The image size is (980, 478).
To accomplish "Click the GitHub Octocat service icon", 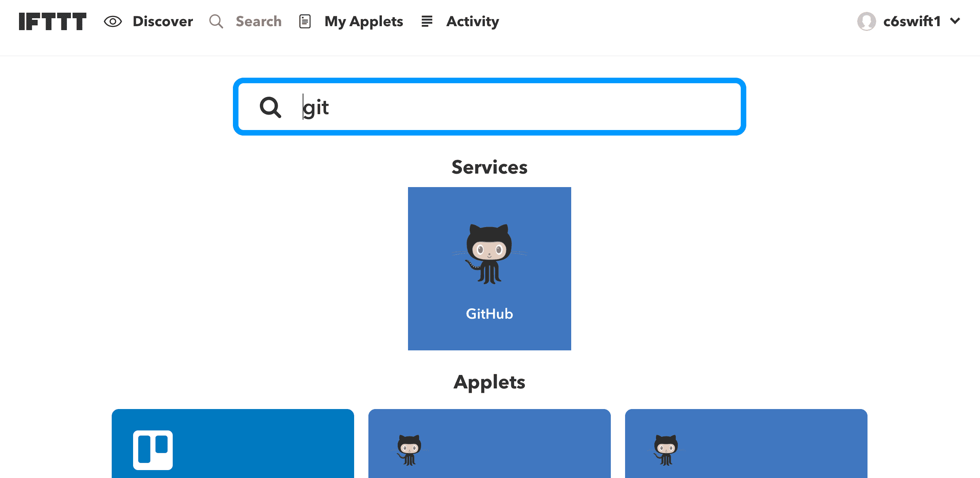I will (x=489, y=254).
